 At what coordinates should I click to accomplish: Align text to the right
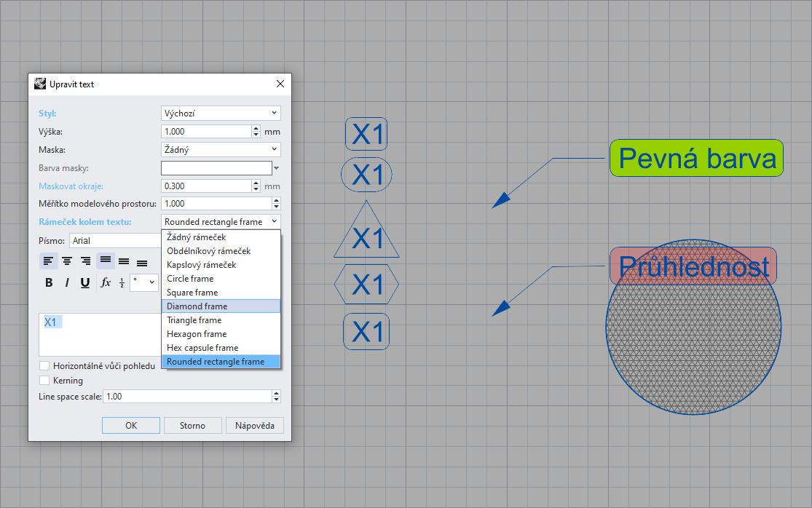[x=86, y=261]
